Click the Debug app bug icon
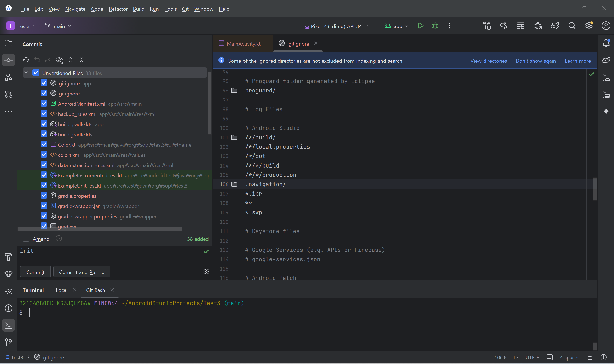Image resolution: width=614 pixels, height=364 pixels. click(435, 26)
